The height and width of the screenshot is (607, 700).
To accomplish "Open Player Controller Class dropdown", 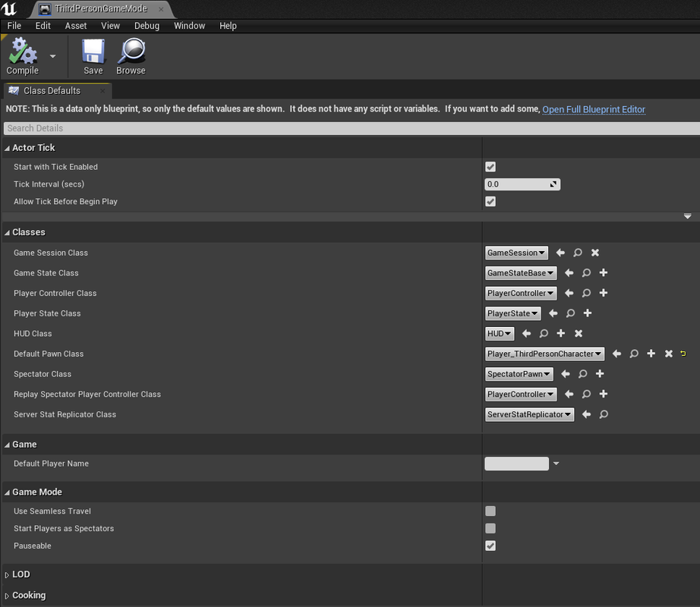I will coord(521,293).
